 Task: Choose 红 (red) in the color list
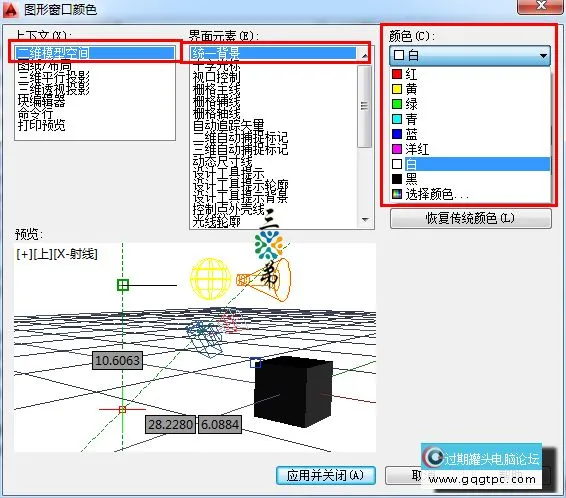click(x=471, y=74)
